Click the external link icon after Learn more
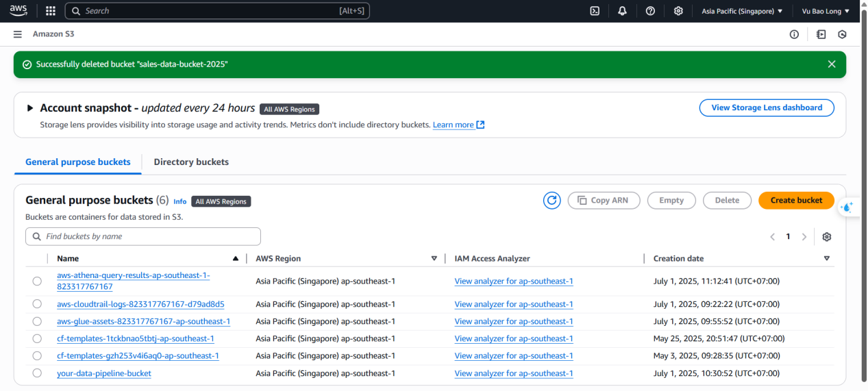The height and width of the screenshot is (391, 868). point(480,125)
